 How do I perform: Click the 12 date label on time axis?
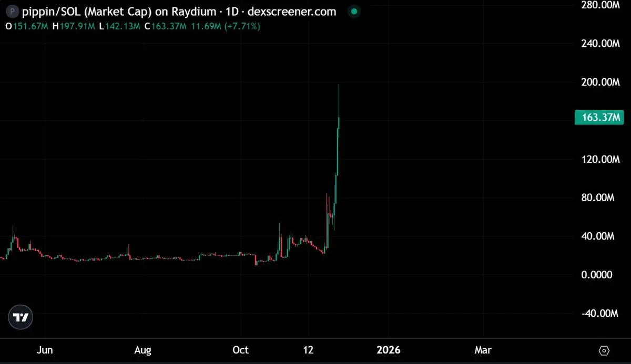coord(309,350)
